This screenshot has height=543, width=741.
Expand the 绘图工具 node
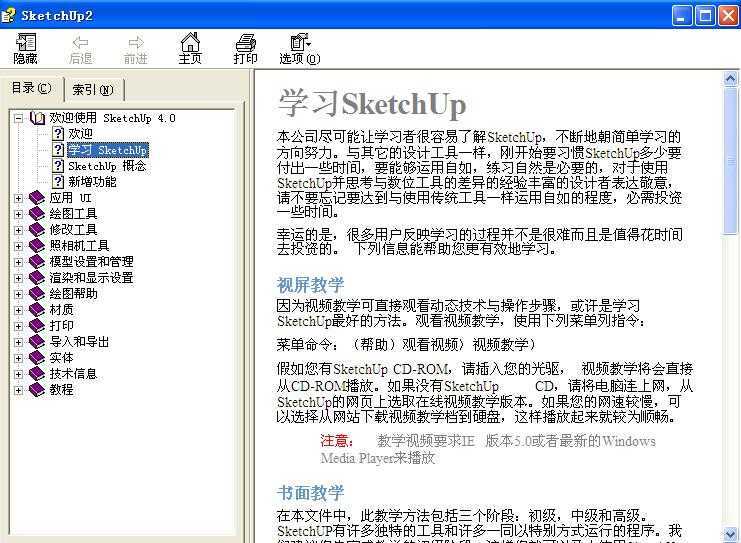click(x=18, y=214)
